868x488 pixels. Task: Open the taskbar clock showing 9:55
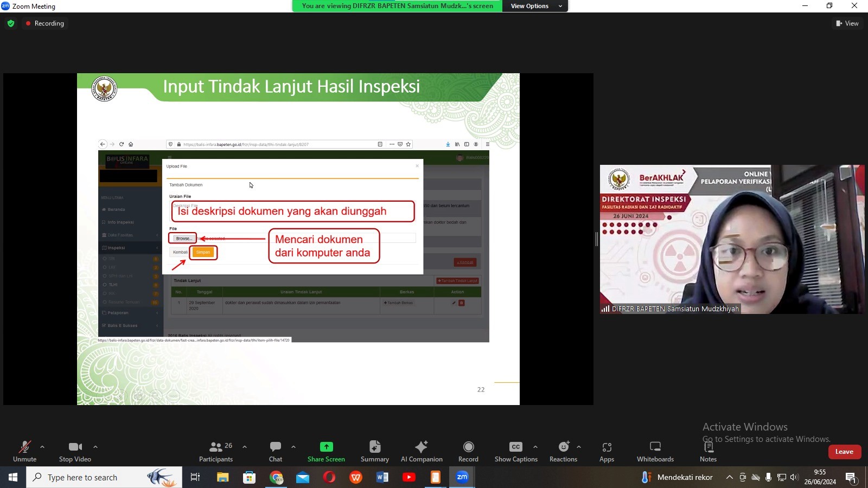pos(820,477)
